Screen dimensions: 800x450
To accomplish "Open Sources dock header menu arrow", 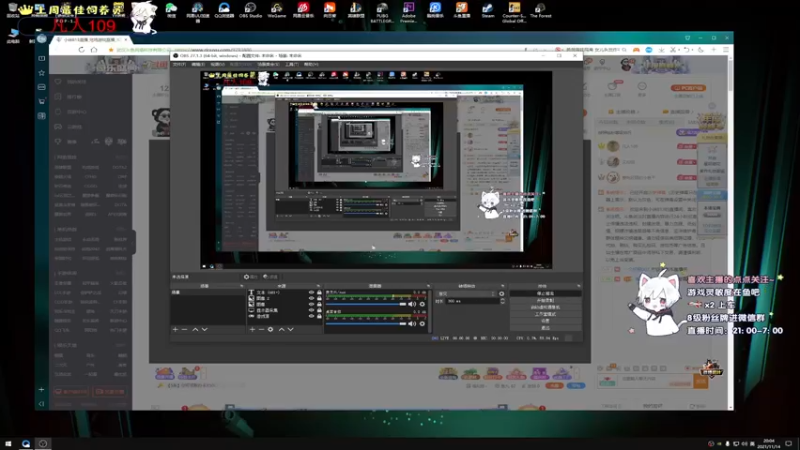I will point(318,286).
